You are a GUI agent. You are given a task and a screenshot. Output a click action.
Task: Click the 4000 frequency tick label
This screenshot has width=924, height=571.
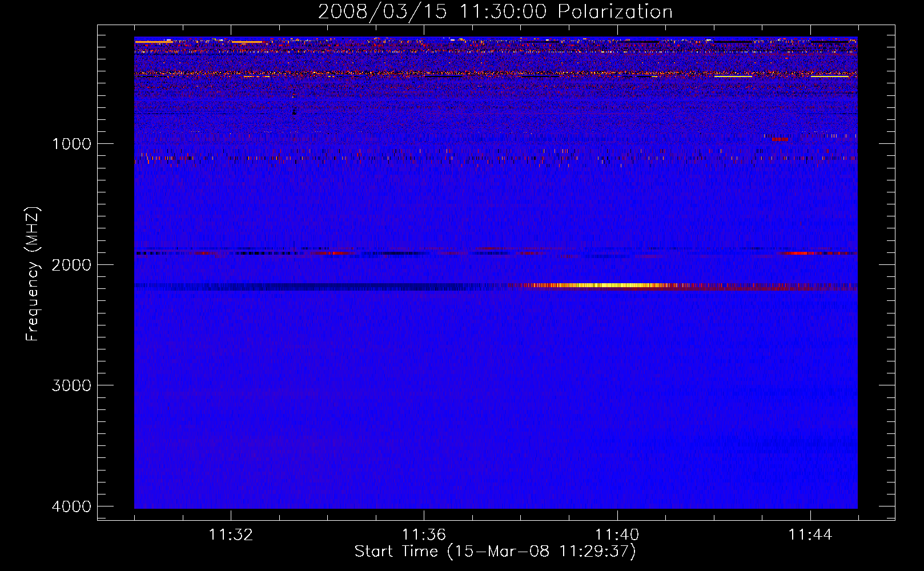(x=71, y=506)
